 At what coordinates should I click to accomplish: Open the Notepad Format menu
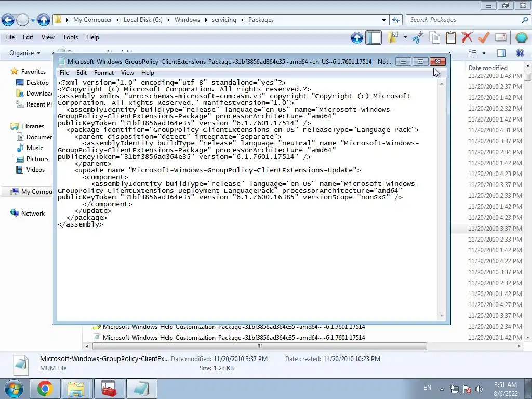tap(104, 73)
